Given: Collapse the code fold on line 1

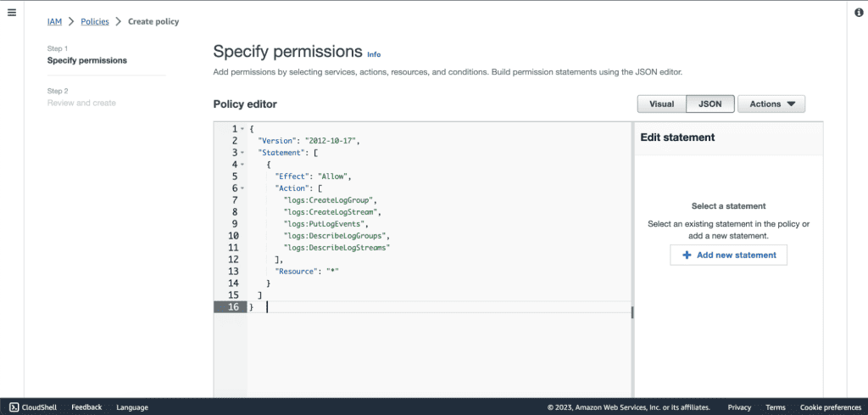Looking at the screenshot, I should click(x=242, y=129).
